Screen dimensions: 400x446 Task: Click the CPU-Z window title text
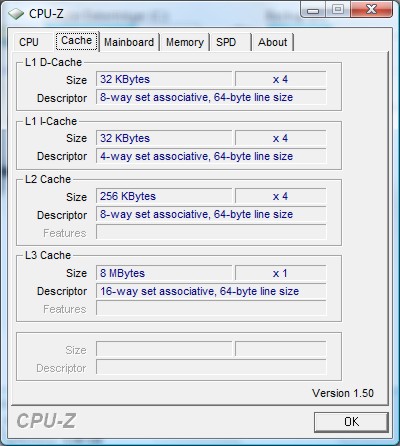coord(46,14)
